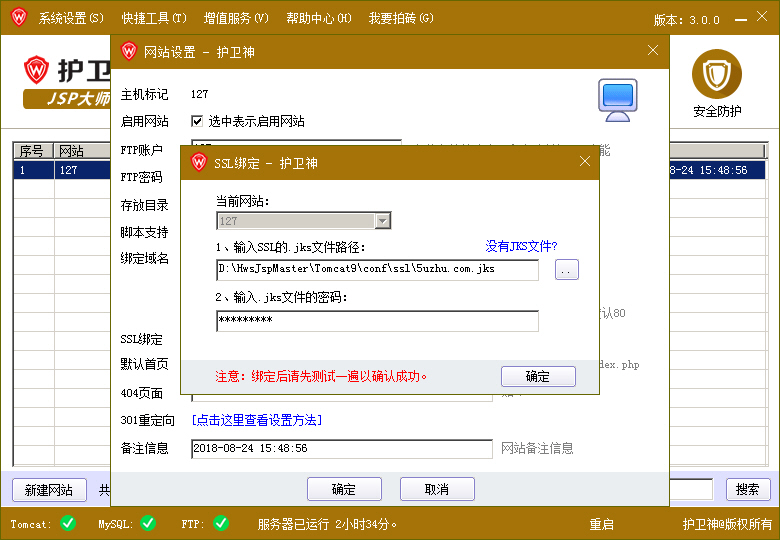Close the 网站设置 dialog
The width and height of the screenshot is (780, 540).
pos(653,51)
